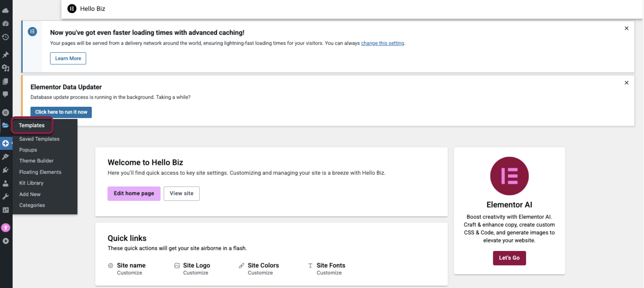Open Users person icon in sidebar
644x288 pixels.
[x=5, y=184]
